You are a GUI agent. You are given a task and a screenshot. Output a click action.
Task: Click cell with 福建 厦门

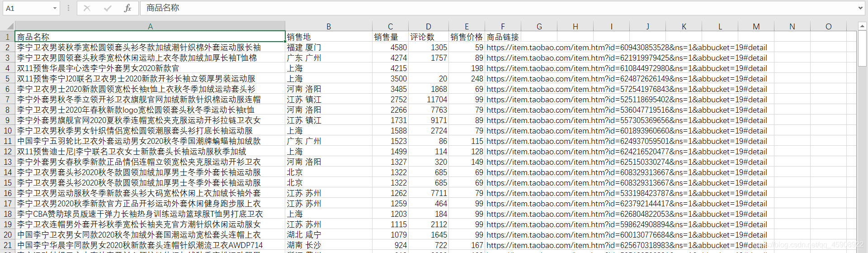coord(329,47)
